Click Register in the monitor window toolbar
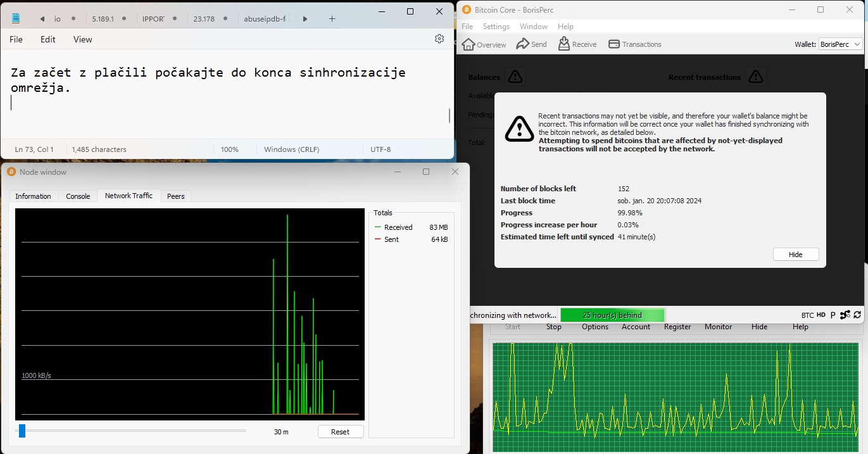The image size is (868, 454). click(x=677, y=327)
